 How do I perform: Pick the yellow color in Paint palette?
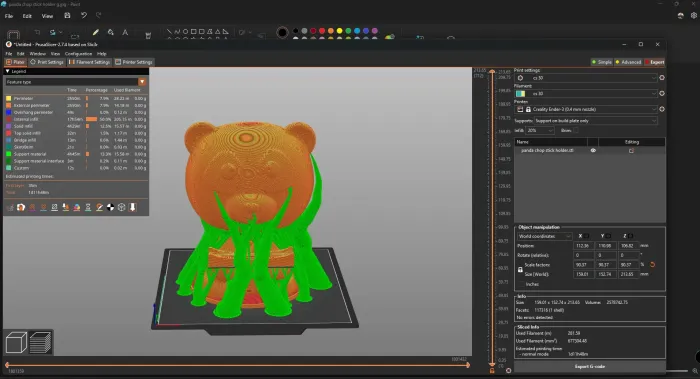click(x=339, y=31)
